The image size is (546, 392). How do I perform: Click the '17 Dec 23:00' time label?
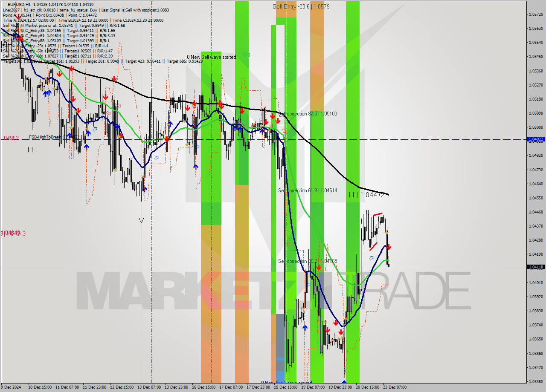259,387
